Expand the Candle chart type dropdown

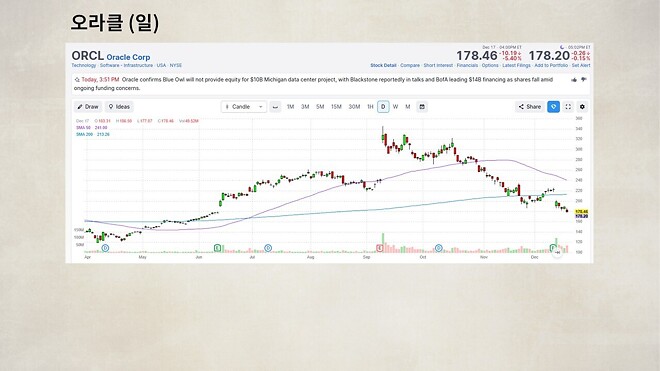[244, 107]
